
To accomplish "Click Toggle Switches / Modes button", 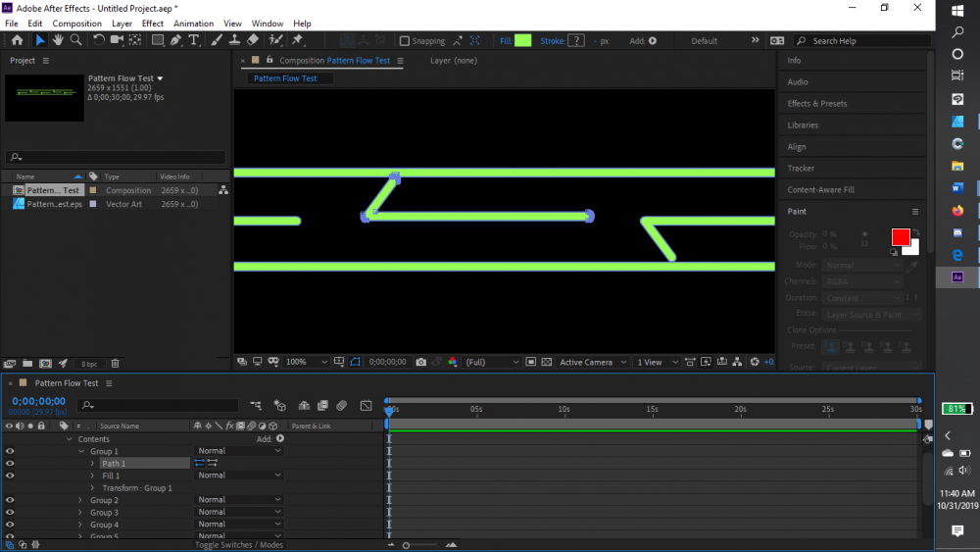I will (238, 545).
